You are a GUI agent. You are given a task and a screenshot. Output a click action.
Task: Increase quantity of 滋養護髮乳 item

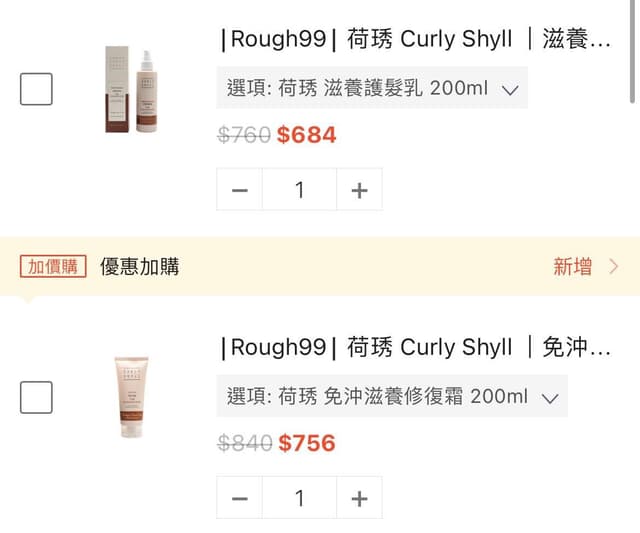coord(359,190)
